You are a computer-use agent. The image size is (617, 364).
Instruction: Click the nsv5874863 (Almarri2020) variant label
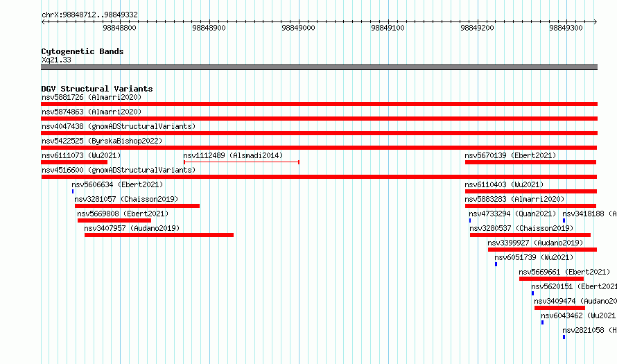pyautogui.click(x=92, y=112)
